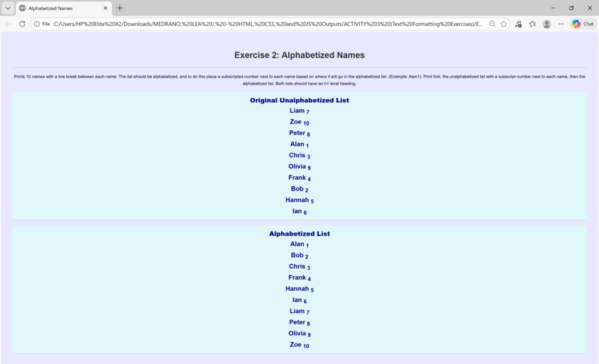Click the Alphabetized List heading

click(x=299, y=234)
